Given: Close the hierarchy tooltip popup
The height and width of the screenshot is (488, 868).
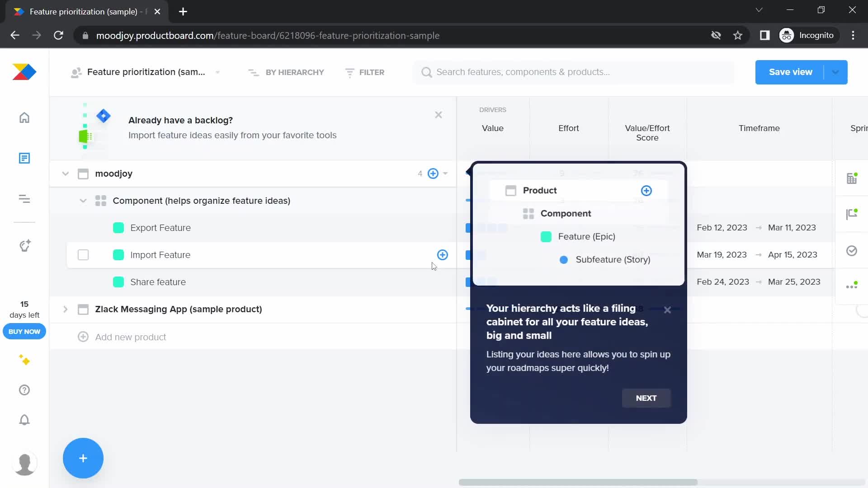Looking at the screenshot, I should [x=667, y=310].
